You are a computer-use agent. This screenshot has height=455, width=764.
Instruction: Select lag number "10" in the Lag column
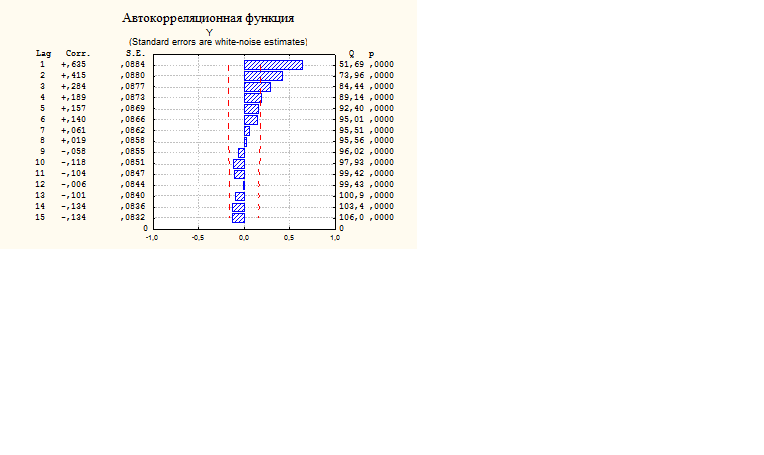[40, 162]
